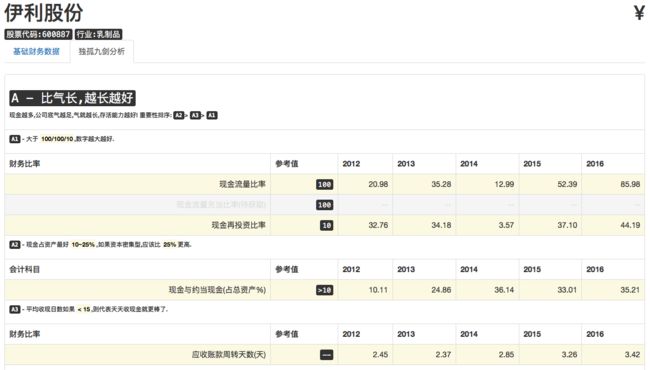This screenshot has height=370, width=650.
Task: Select the 2012 receivable days value 2.45
Action: tap(380, 354)
